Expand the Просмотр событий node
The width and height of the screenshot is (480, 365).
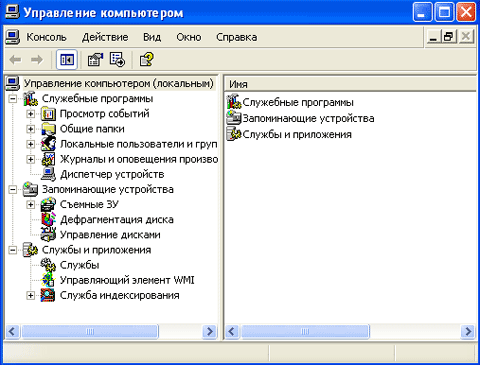tap(30, 114)
